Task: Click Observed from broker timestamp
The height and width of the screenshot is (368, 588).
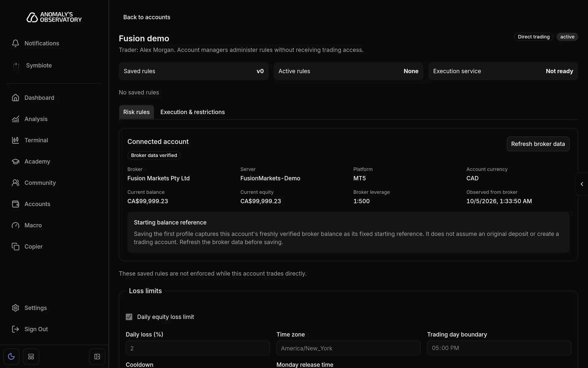Action: [x=499, y=201]
